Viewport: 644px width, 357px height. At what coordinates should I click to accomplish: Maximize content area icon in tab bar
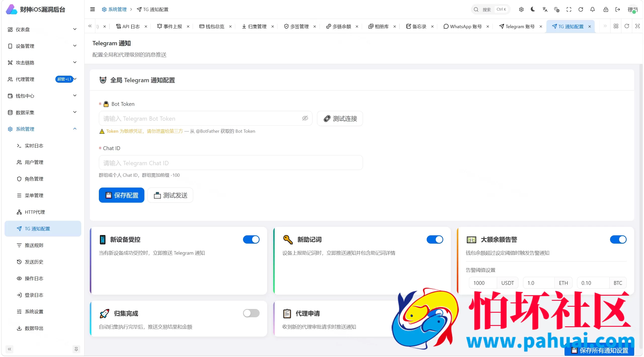tap(637, 26)
